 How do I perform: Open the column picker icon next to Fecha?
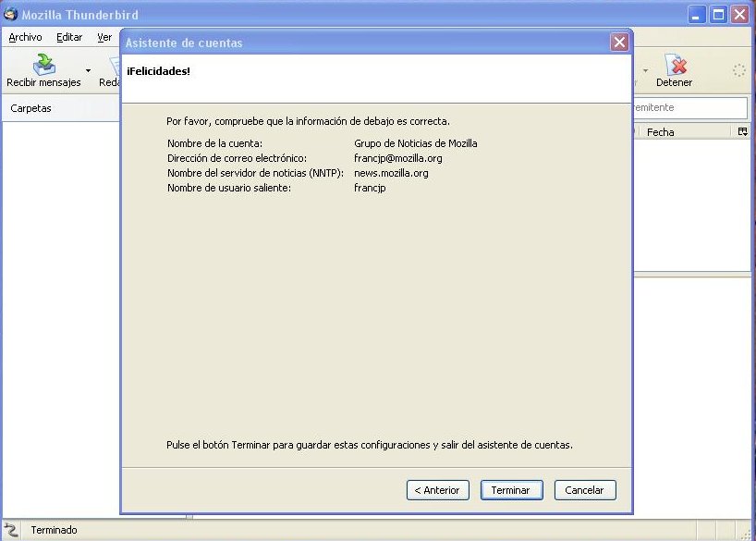pyautogui.click(x=742, y=131)
